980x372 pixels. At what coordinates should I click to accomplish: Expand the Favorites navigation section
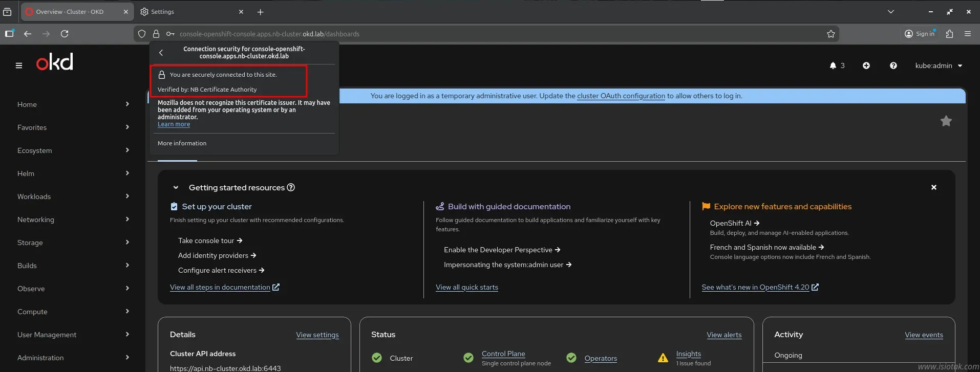click(73, 127)
